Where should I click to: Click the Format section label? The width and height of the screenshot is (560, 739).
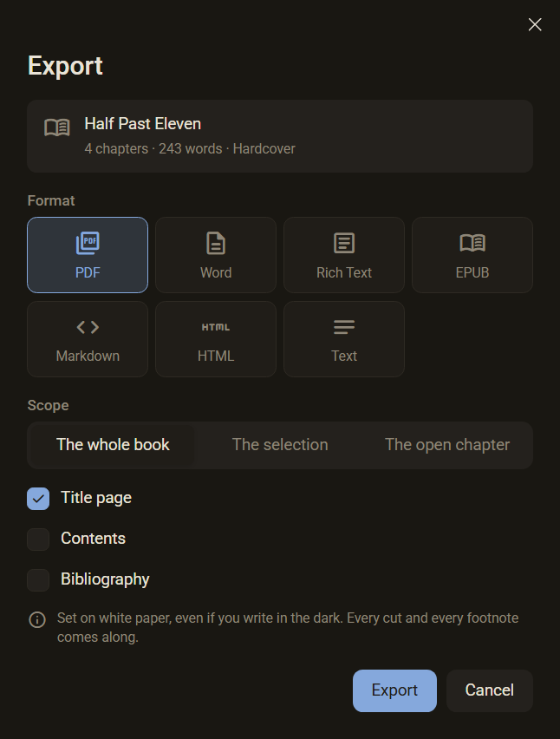pos(51,200)
